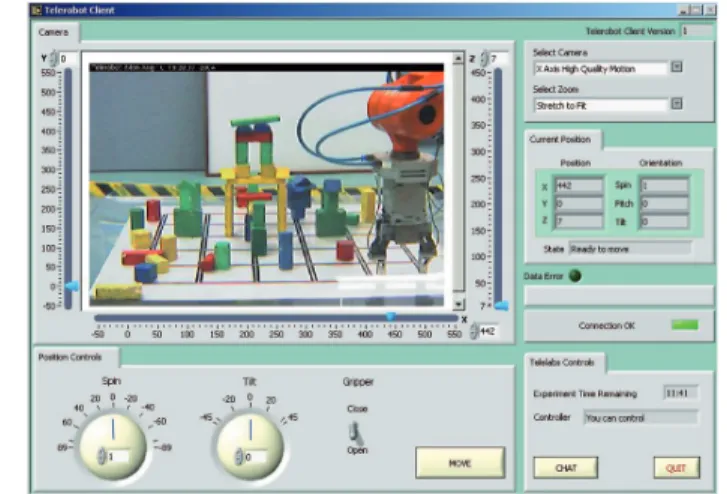Click the Z value stepper above the slider
727x494 pixels.
point(484,58)
